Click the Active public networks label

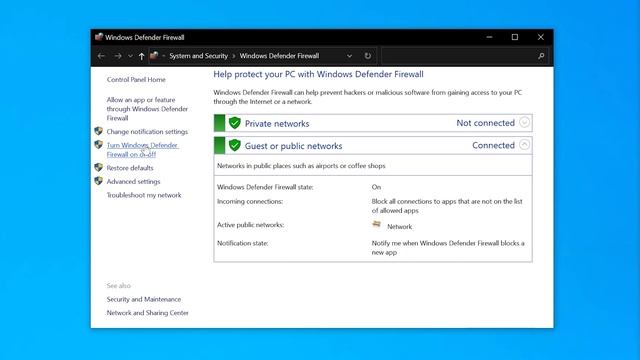pyautogui.click(x=250, y=225)
